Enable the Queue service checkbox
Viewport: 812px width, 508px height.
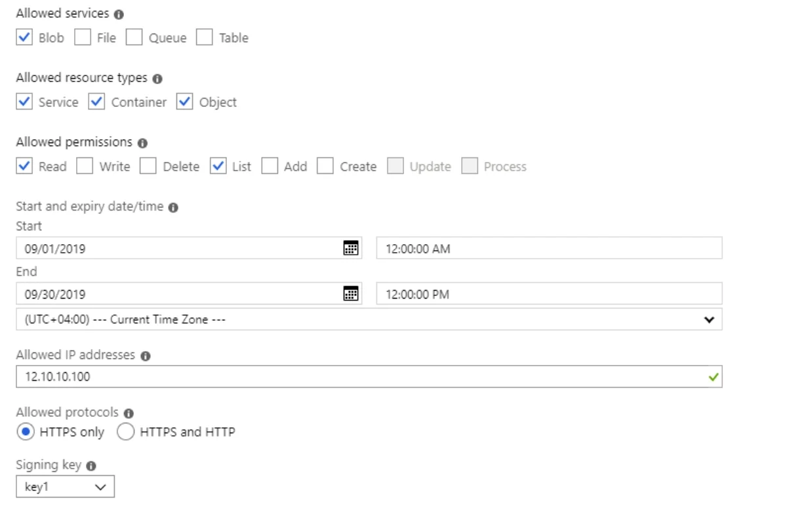(x=134, y=37)
